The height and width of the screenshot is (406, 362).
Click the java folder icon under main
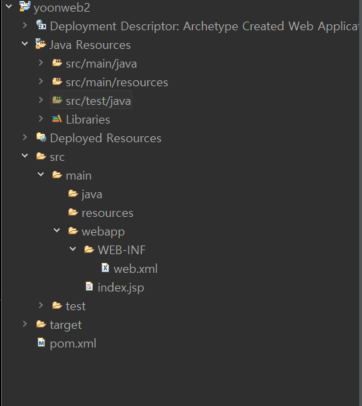point(73,193)
